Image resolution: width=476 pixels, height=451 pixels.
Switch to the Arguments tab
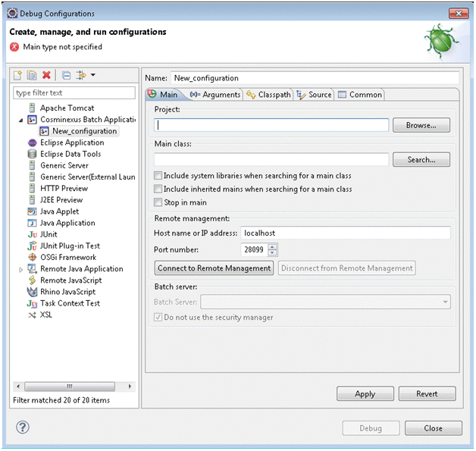215,95
